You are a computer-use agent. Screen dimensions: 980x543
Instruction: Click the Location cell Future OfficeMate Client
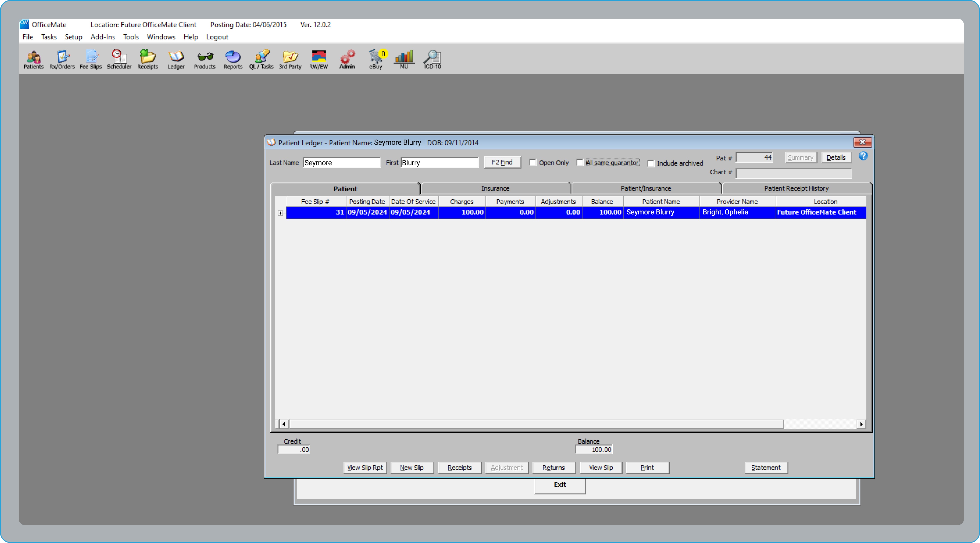(821, 213)
